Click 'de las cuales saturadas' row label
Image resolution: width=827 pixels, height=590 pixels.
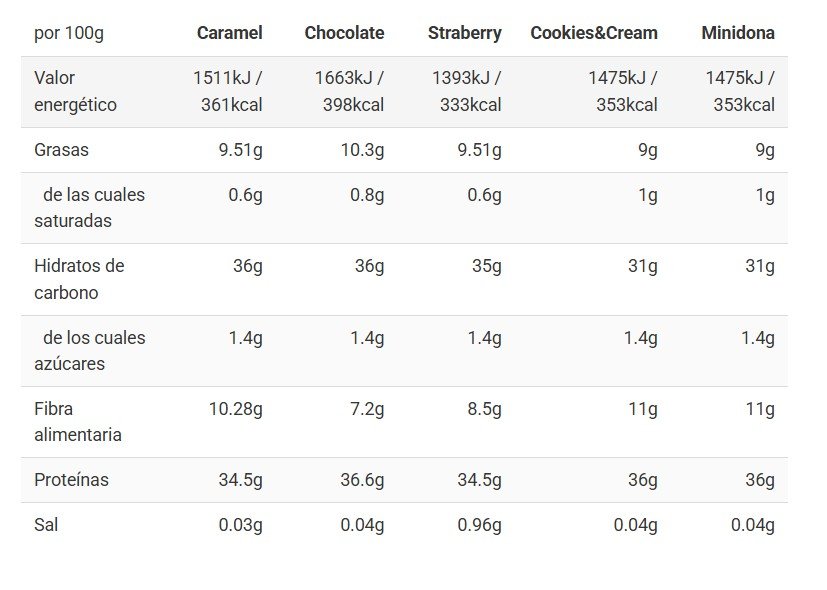pyautogui.click(x=89, y=208)
